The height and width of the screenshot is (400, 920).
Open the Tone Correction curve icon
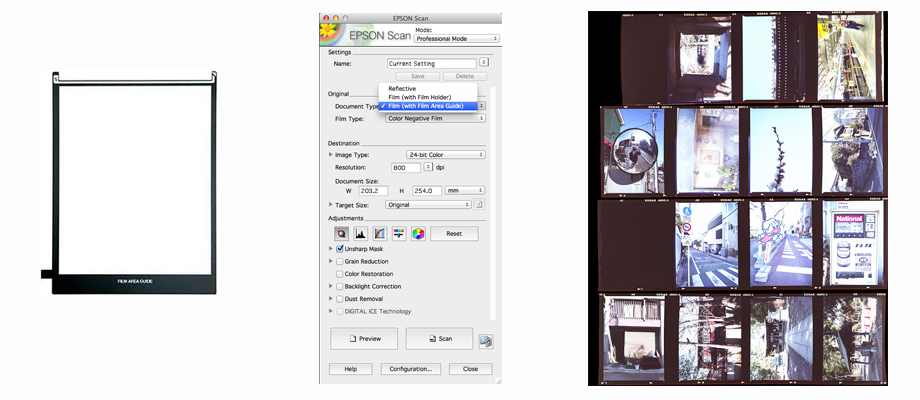coord(380,234)
